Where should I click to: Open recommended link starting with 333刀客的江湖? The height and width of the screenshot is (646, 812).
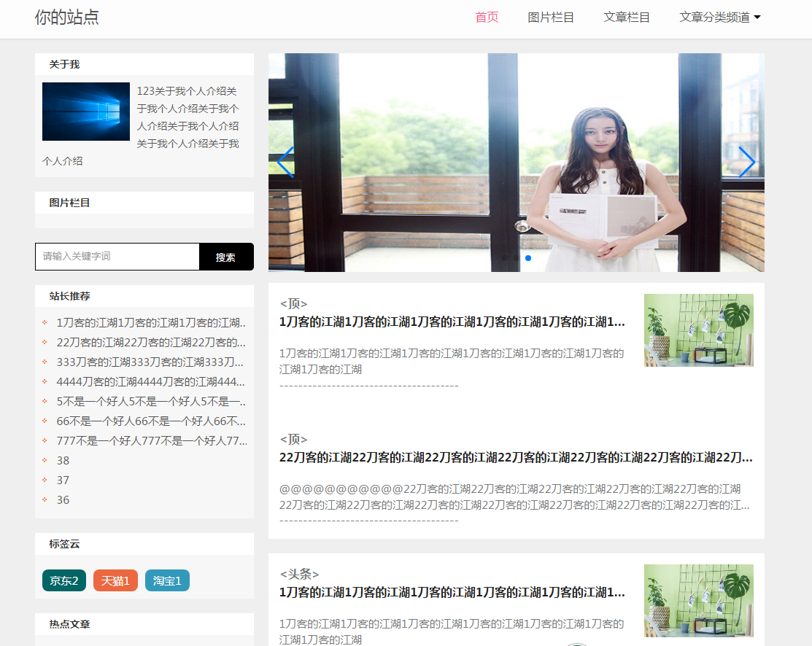(150, 362)
